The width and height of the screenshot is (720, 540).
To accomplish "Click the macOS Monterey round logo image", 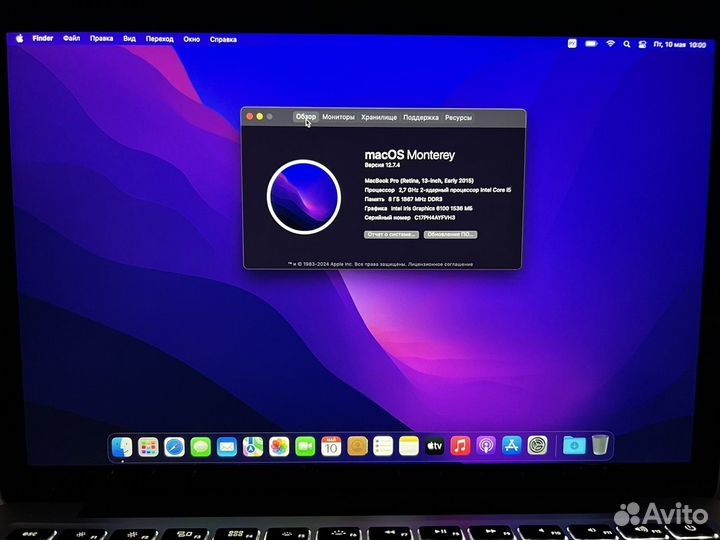I will point(304,197).
